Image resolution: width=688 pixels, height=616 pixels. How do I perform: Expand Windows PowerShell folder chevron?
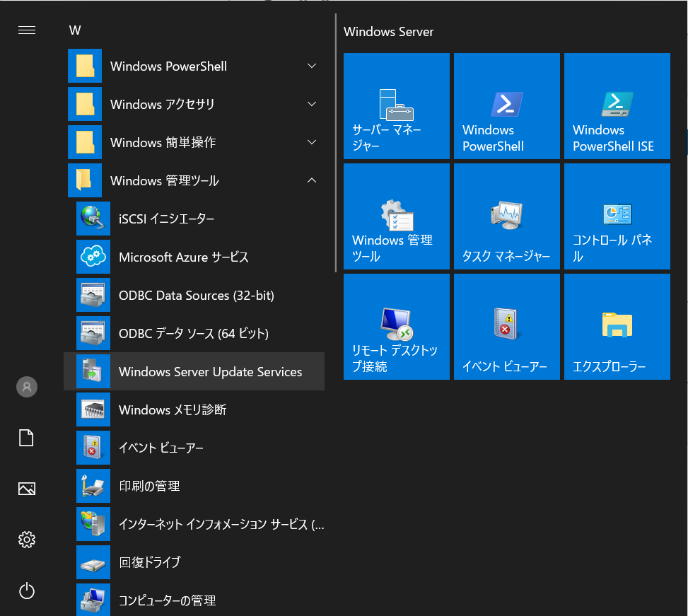pos(312,66)
